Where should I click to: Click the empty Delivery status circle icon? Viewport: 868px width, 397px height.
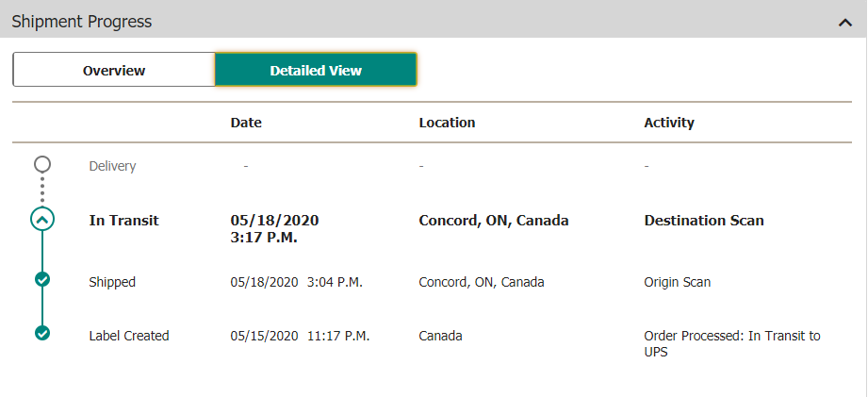pyautogui.click(x=41, y=165)
